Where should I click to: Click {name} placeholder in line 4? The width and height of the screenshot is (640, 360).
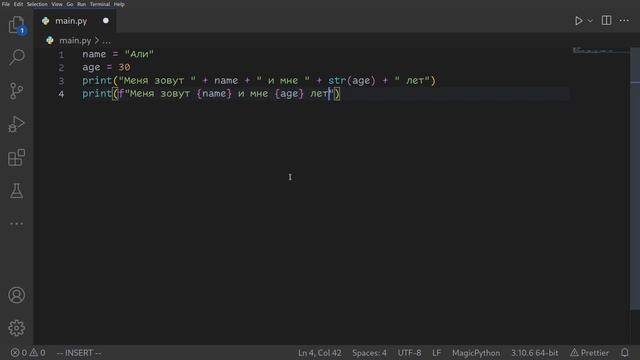pyautogui.click(x=214, y=94)
